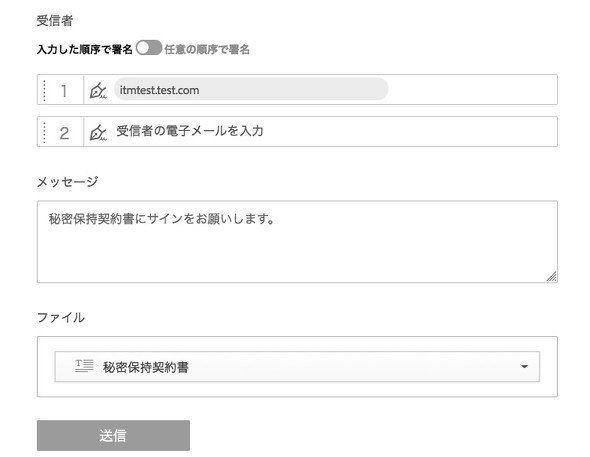Toggle the signing order switch
Viewport: 590px width, 457px height.
[x=149, y=48]
